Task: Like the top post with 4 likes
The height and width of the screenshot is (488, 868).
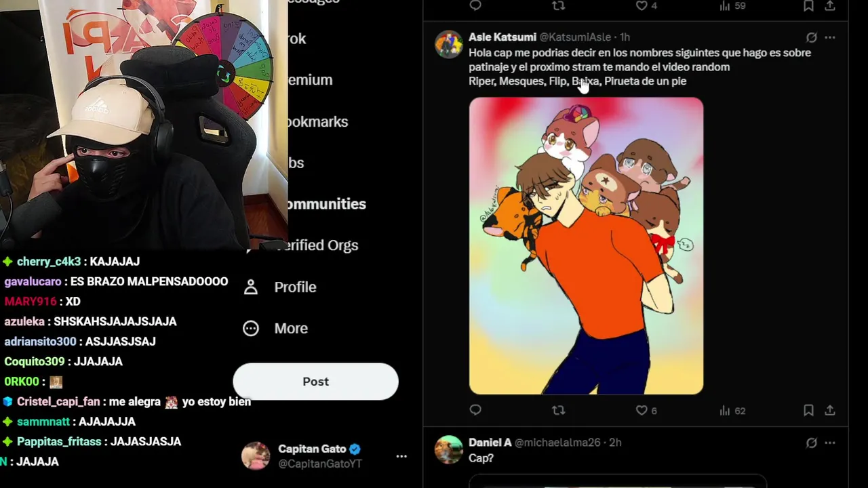Action: [646, 5]
